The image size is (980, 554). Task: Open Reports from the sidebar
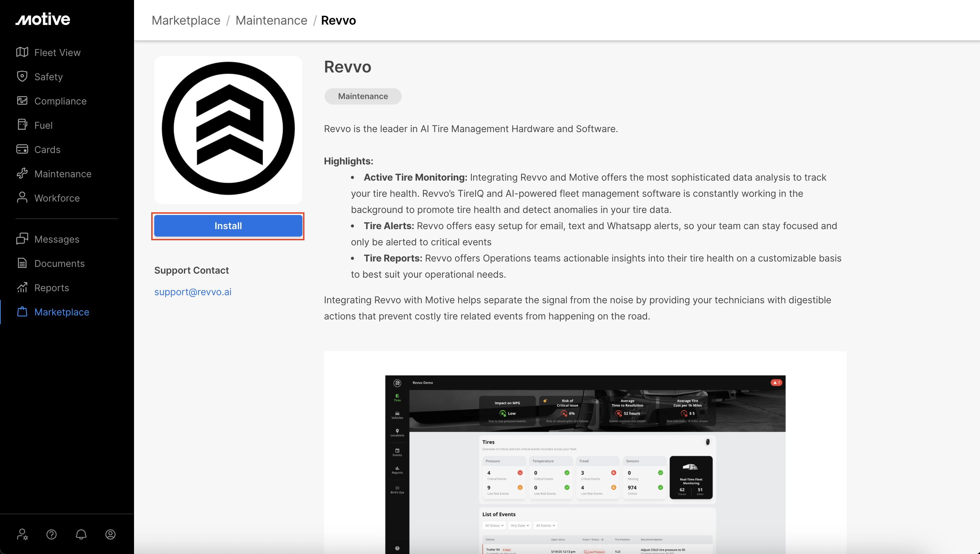point(52,288)
